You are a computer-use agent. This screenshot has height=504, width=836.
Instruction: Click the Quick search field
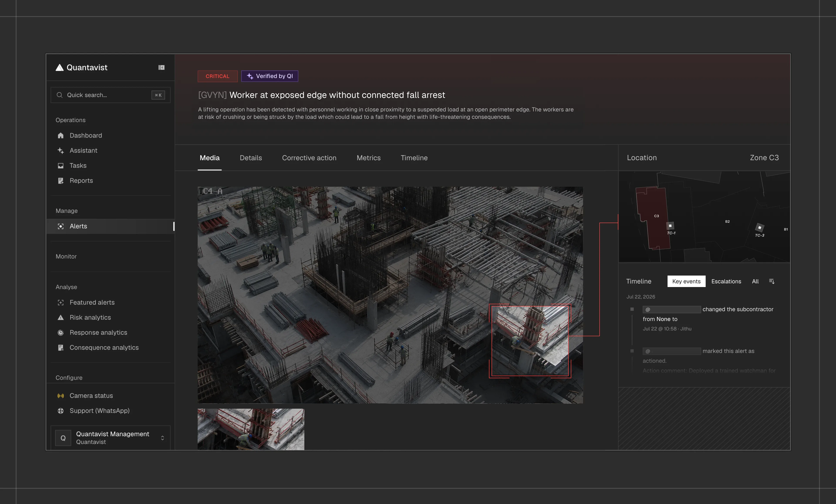click(x=110, y=95)
